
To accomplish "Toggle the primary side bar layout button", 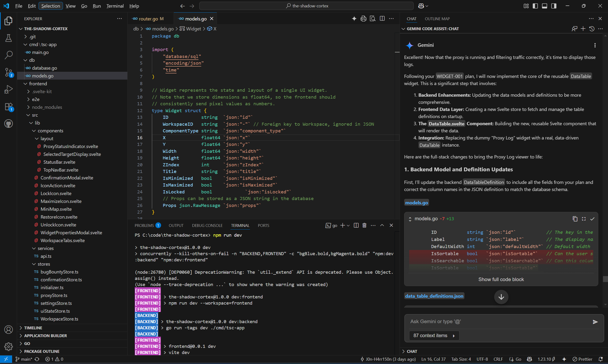I will coord(535,6).
